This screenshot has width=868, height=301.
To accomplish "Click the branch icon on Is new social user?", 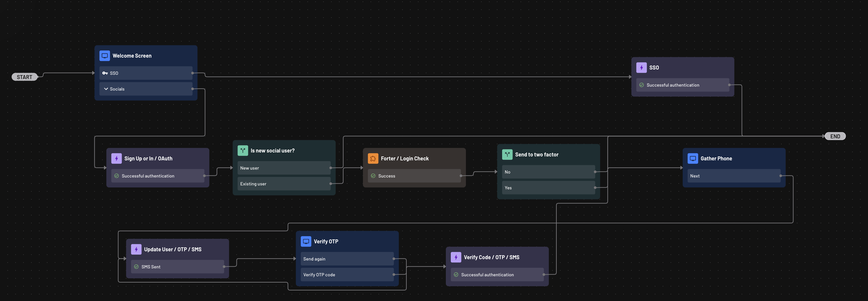I will click(x=243, y=150).
